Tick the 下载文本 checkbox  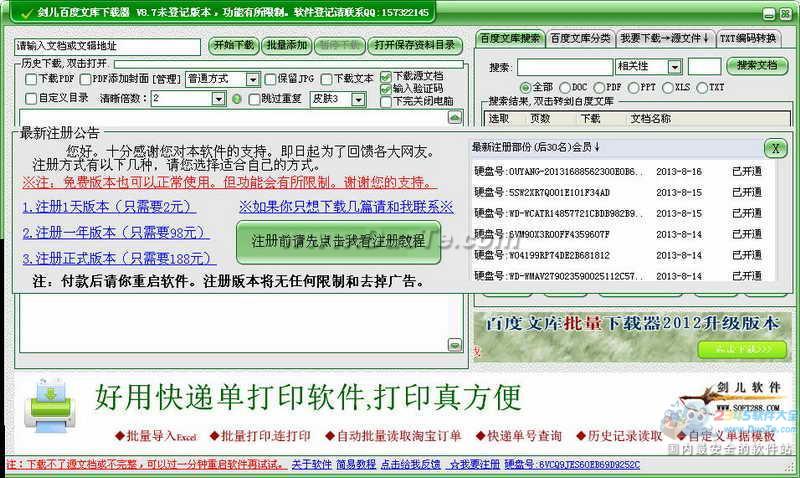point(327,79)
